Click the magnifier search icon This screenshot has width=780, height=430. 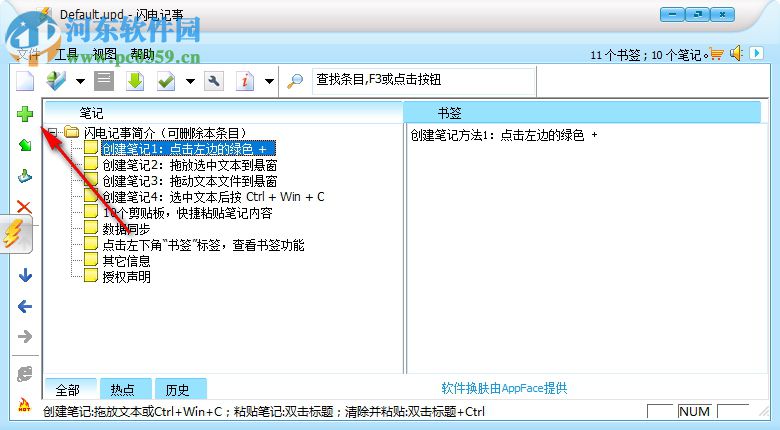[x=295, y=81]
